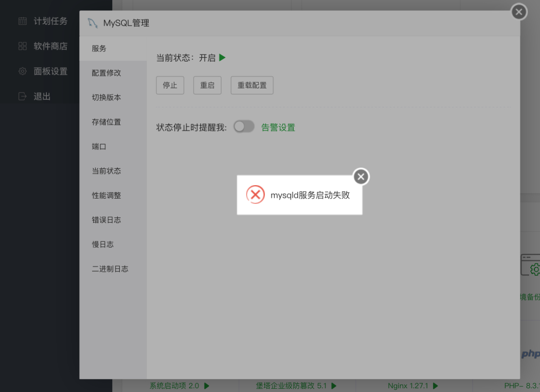Viewport: 540px width, 392px height.
Task: Click 退出 in the sidebar
Action: pyautogui.click(x=42, y=96)
